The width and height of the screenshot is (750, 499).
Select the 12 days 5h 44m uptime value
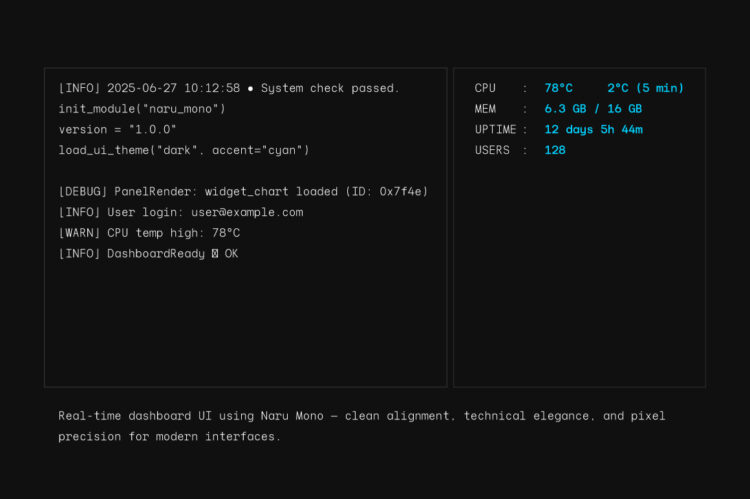593,129
